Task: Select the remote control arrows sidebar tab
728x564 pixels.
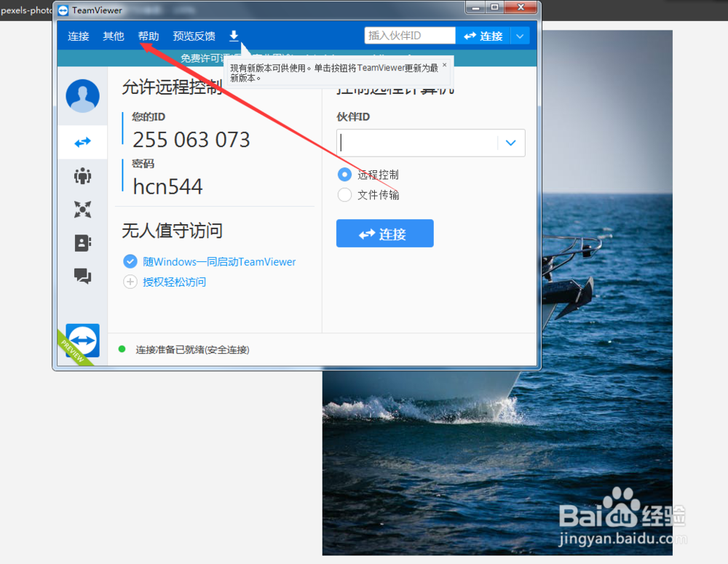Action: pos(83,142)
